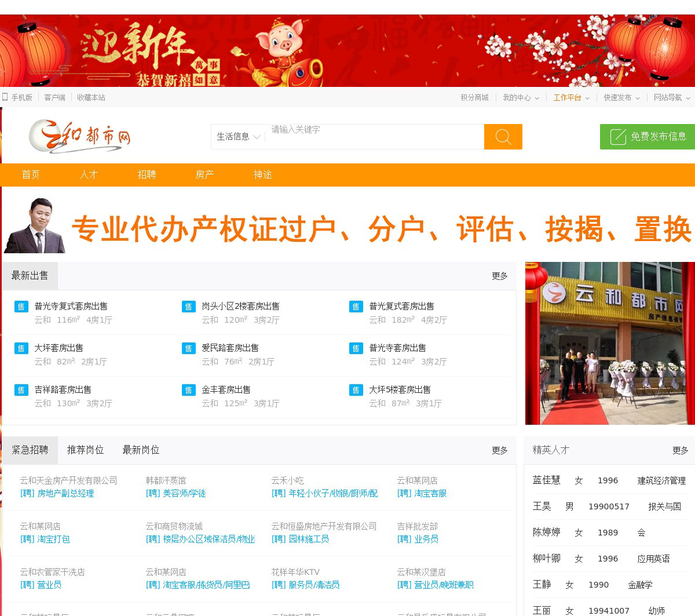Click the New Year festive top banner
The image size is (695, 616).
click(348, 51)
